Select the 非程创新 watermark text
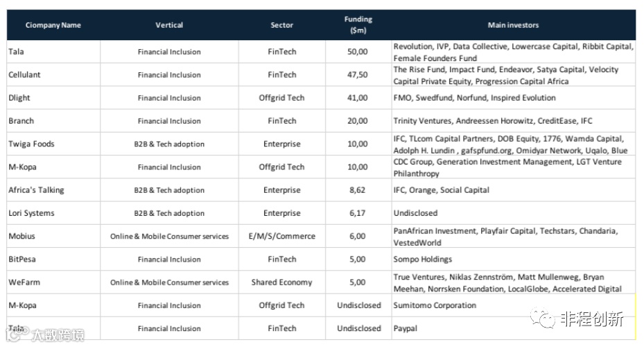644x347 pixels. [x=593, y=319]
